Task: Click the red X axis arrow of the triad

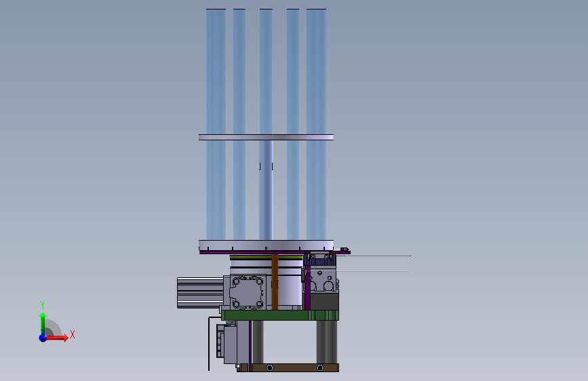Action: (x=56, y=338)
